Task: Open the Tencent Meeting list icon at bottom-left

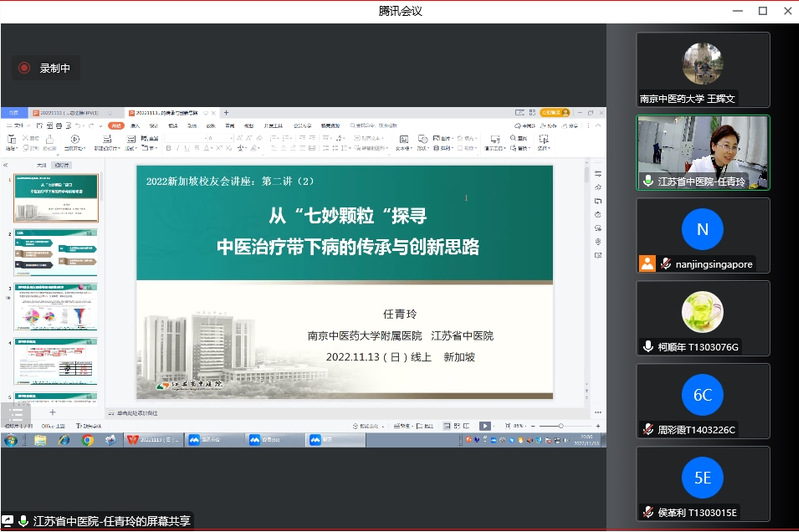Action: [14, 415]
